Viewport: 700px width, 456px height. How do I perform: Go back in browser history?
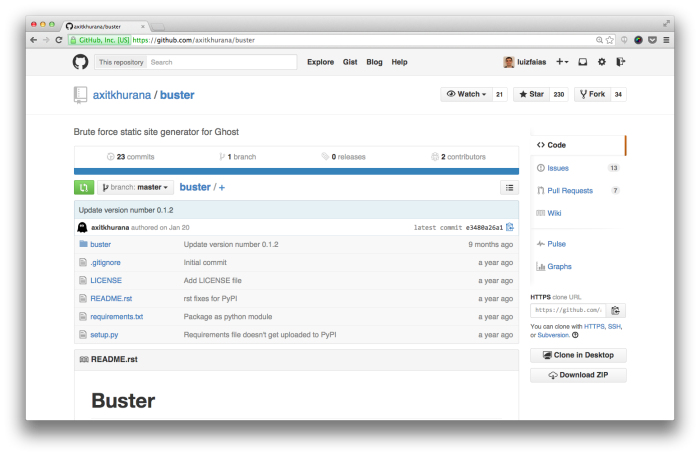[x=33, y=40]
